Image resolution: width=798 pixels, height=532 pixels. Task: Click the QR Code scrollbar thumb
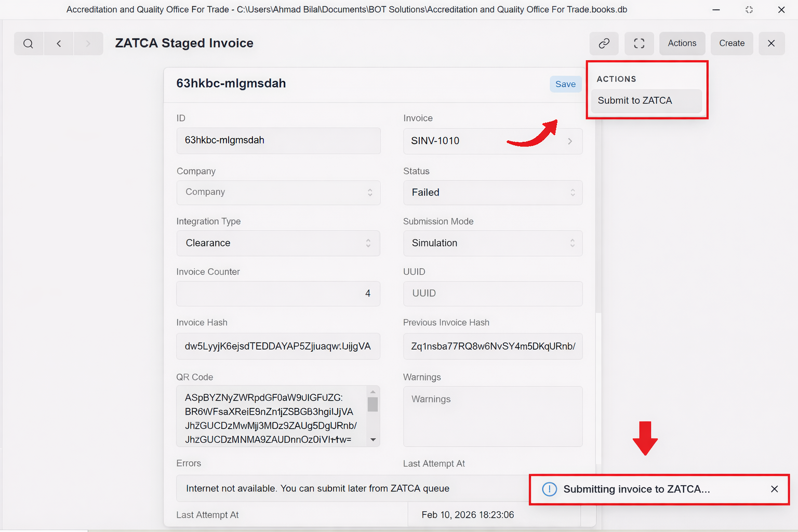click(373, 404)
